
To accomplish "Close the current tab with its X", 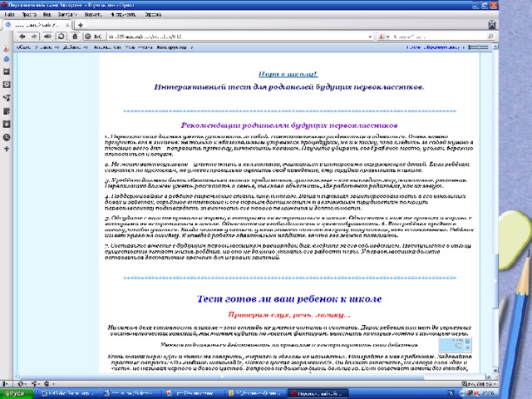I will point(67,25).
